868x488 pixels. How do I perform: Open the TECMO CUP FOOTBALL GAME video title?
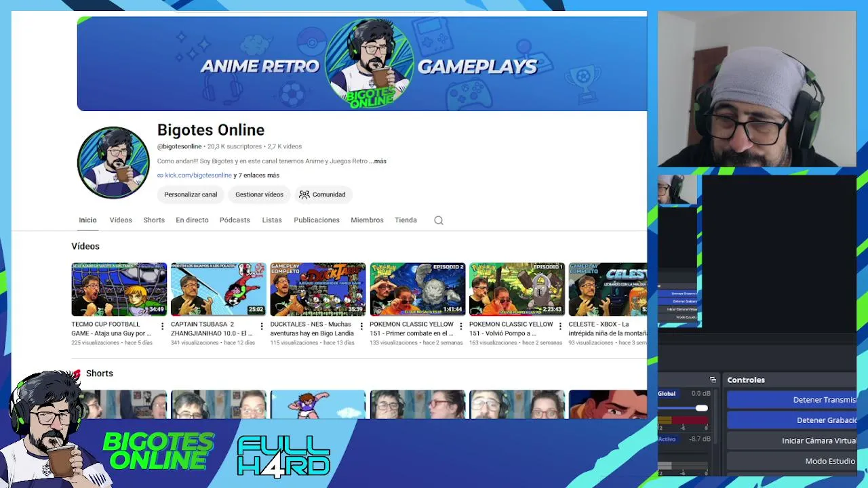pyautogui.click(x=111, y=329)
